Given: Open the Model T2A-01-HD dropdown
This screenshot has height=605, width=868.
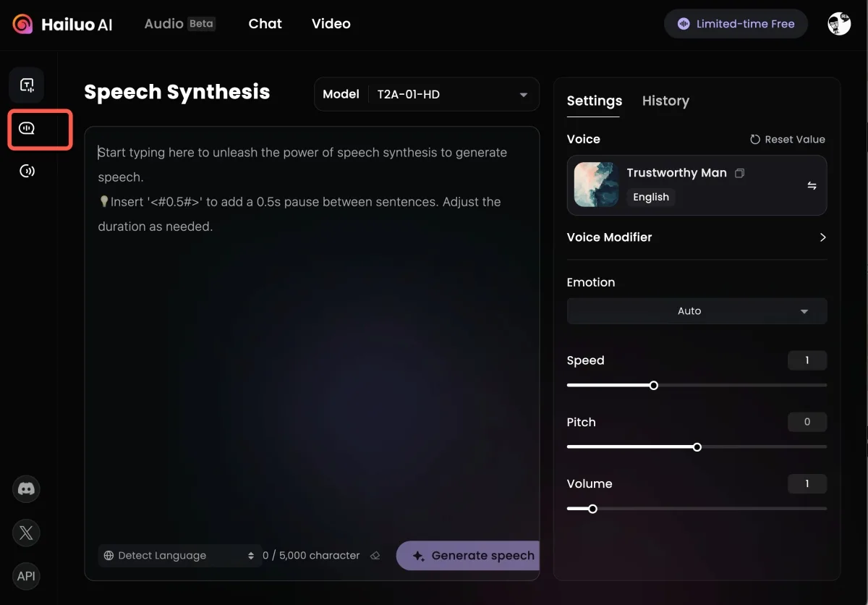Looking at the screenshot, I should [x=427, y=94].
